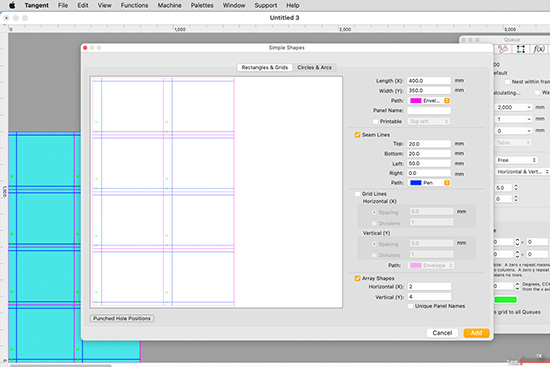Click the red path shape icon in Queue toolbar

pos(503,49)
